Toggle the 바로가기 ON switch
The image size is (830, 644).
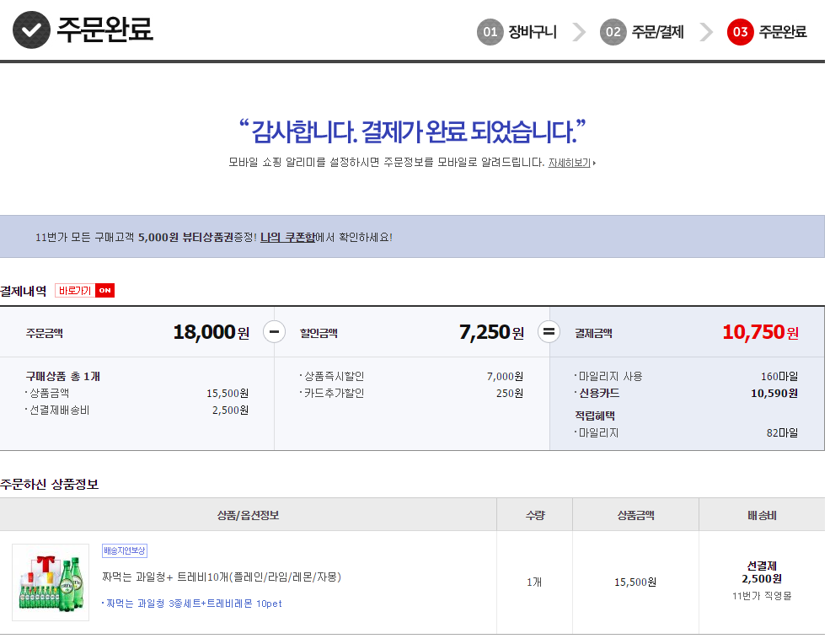[84, 291]
